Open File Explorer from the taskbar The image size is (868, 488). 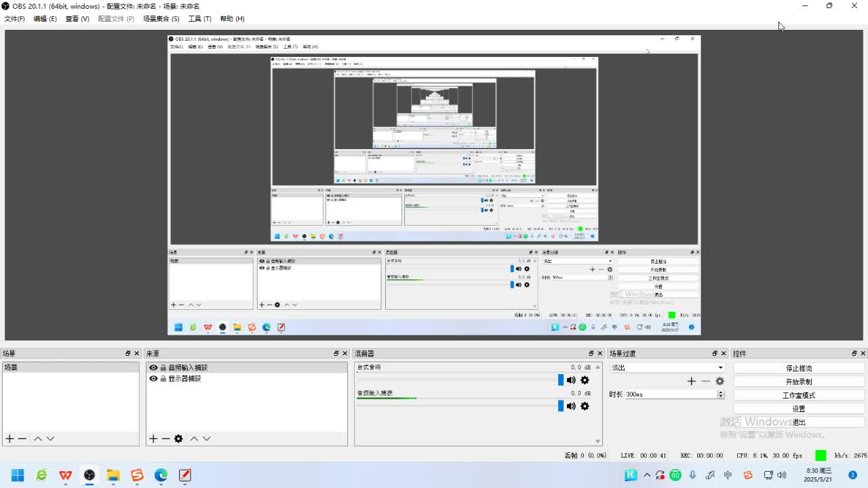[x=113, y=475]
